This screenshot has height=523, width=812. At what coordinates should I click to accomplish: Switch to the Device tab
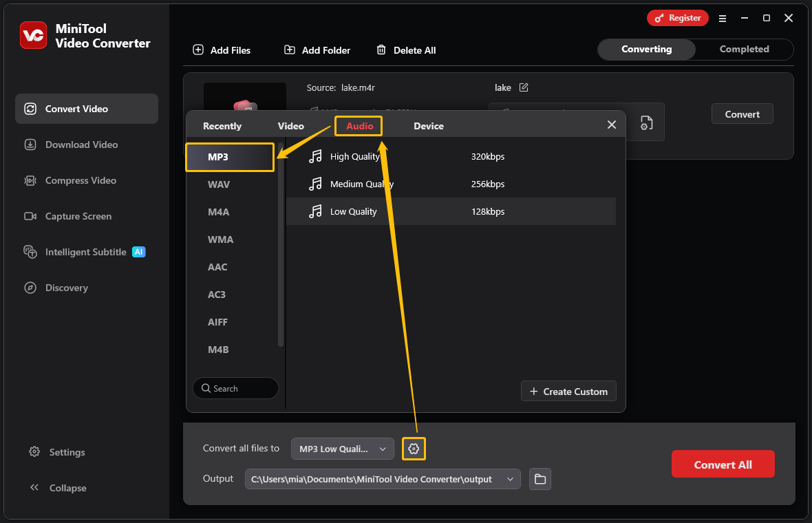pyautogui.click(x=429, y=126)
